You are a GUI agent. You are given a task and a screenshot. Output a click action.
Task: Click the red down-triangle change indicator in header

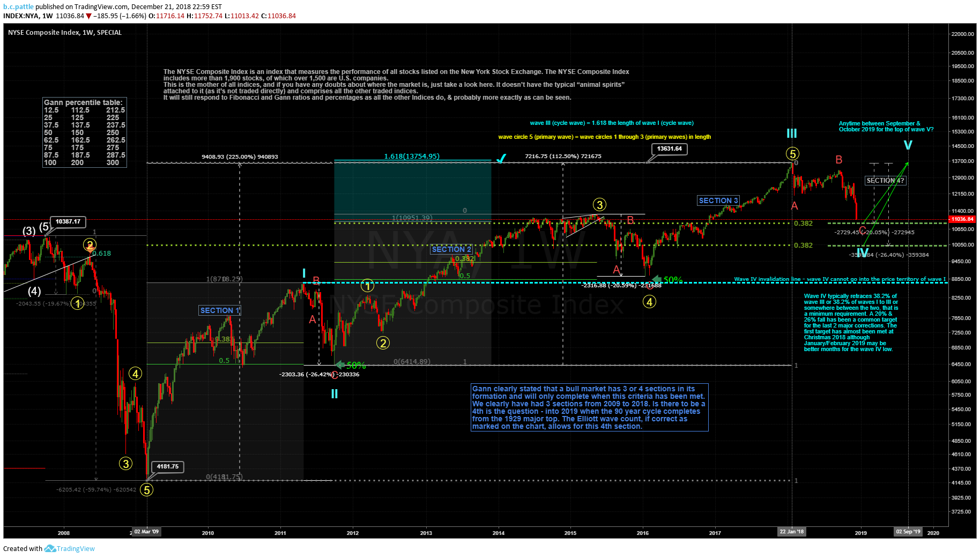coord(89,16)
